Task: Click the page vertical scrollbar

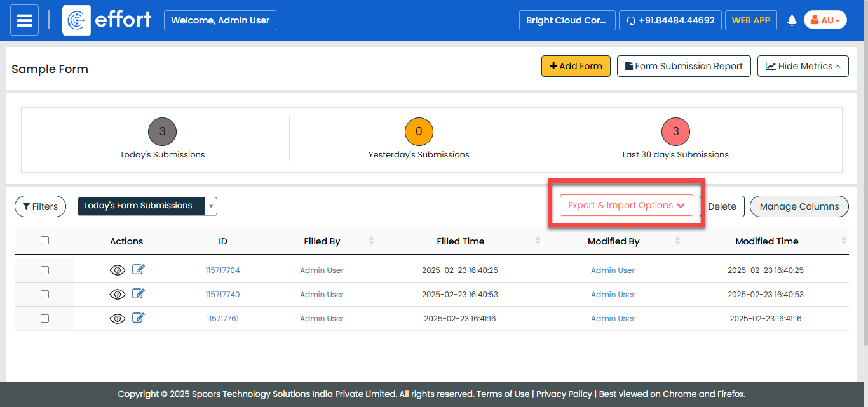Action: point(864,190)
